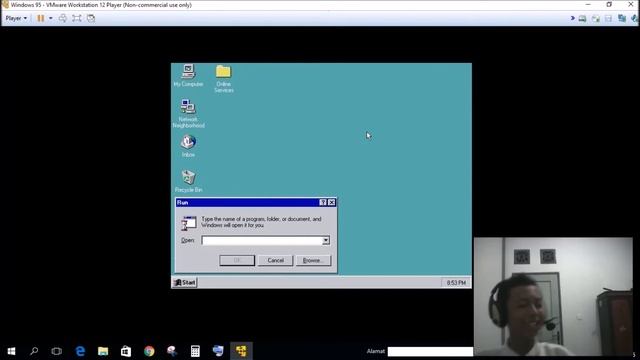Click the Run dialog help button
The height and width of the screenshot is (360, 640).
(323, 202)
